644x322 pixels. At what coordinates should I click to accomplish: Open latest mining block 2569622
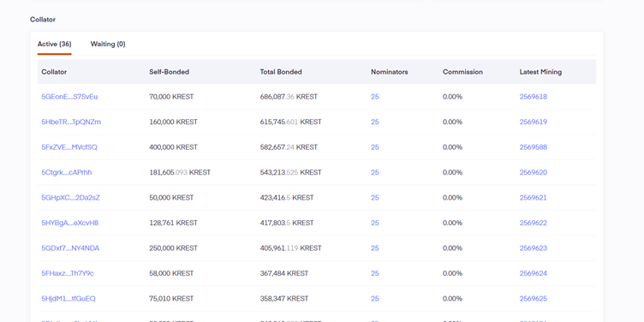pyautogui.click(x=534, y=223)
